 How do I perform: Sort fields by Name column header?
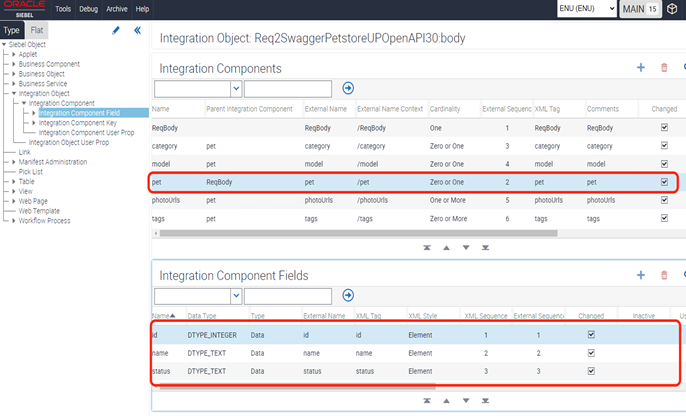click(x=163, y=315)
